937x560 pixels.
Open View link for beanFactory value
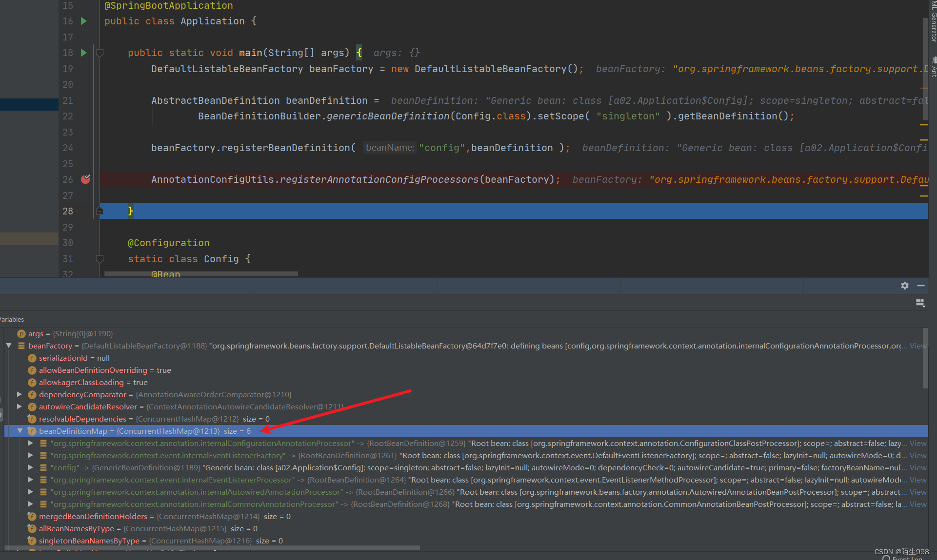pos(917,346)
